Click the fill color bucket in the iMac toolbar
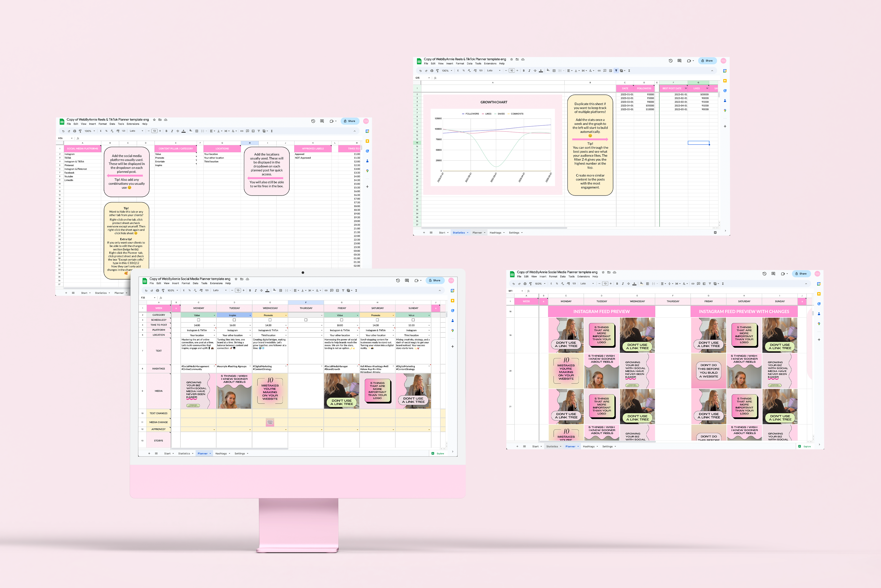The image size is (881, 588). 274,290
